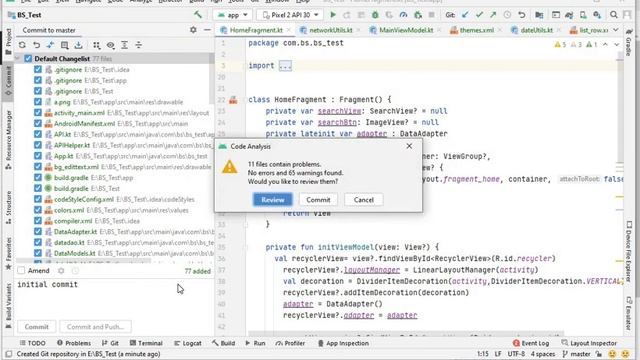Open app run configuration dropdown

click(x=233, y=15)
